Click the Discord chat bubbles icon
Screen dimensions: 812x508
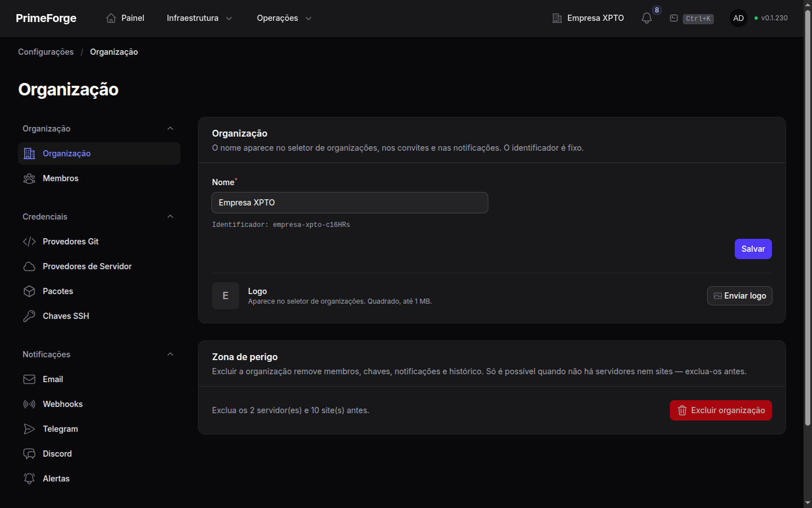pos(29,454)
